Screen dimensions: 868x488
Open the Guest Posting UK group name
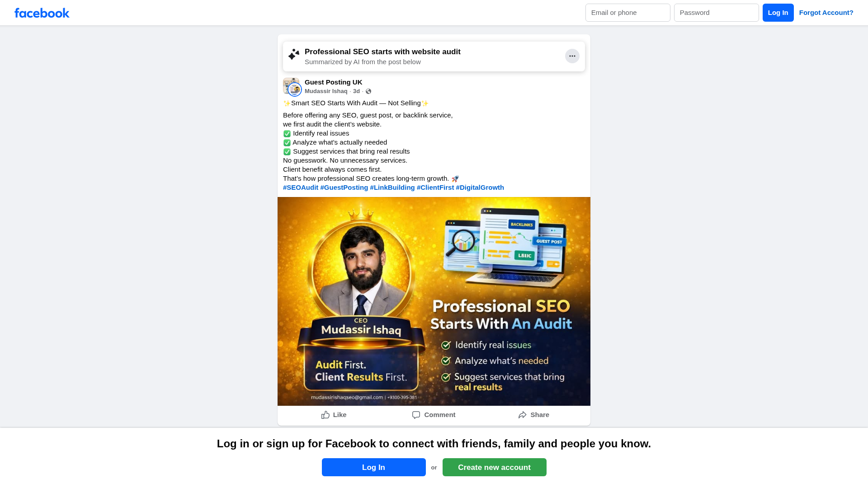pos(334,82)
